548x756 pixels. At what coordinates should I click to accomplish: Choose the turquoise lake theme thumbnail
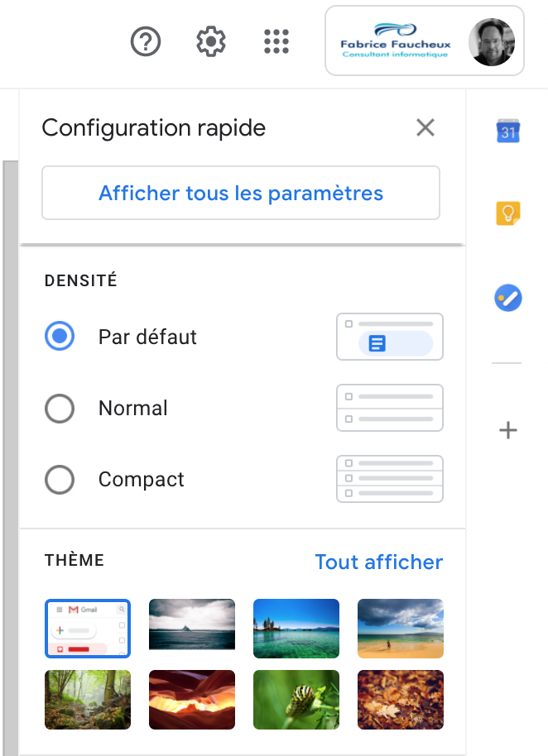pyautogui.click(x=296, y=629)
